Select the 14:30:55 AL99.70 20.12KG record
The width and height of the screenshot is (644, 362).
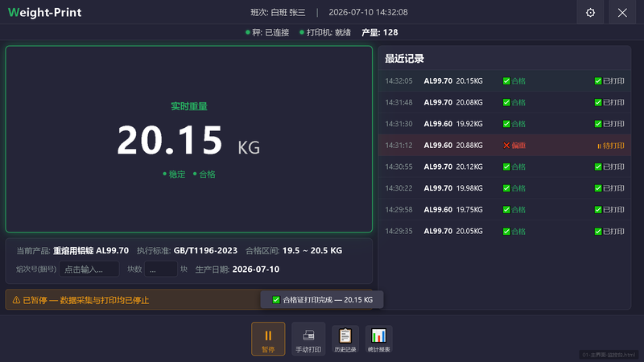click(505, 167)
